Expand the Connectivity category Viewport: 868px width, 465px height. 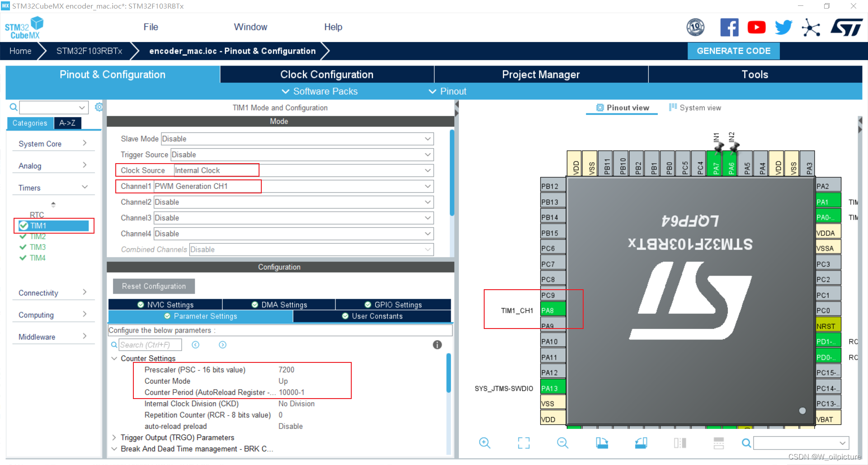point(53,293)
